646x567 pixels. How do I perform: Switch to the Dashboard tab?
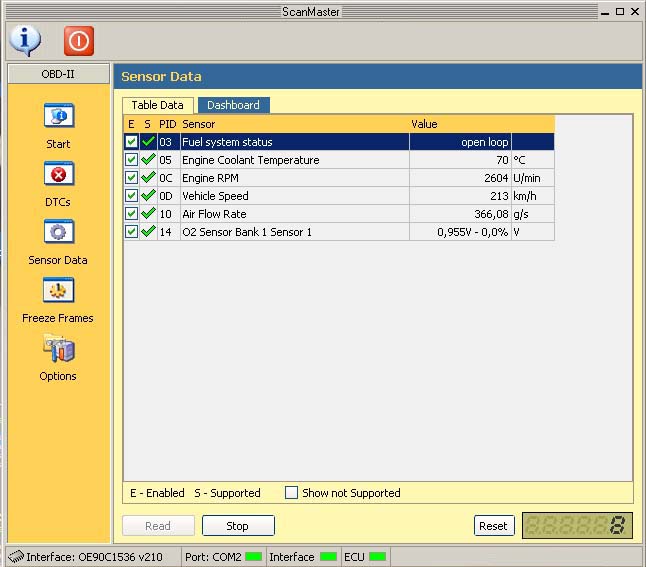(234, 105)
